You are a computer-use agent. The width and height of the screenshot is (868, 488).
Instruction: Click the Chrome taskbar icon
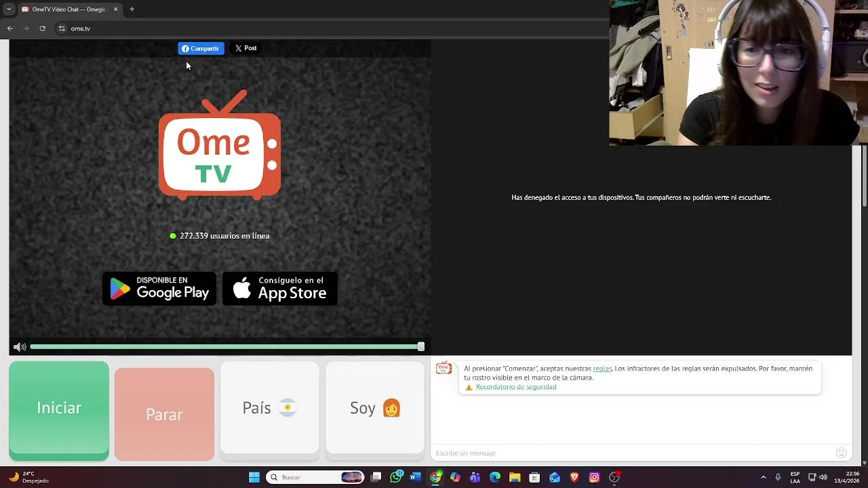(435, 477)
